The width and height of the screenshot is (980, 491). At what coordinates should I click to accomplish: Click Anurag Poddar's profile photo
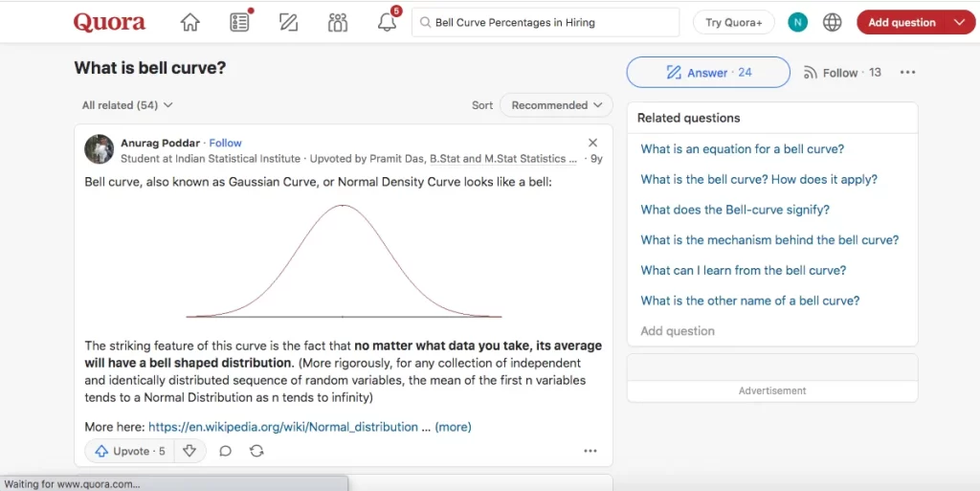[100, 149]
